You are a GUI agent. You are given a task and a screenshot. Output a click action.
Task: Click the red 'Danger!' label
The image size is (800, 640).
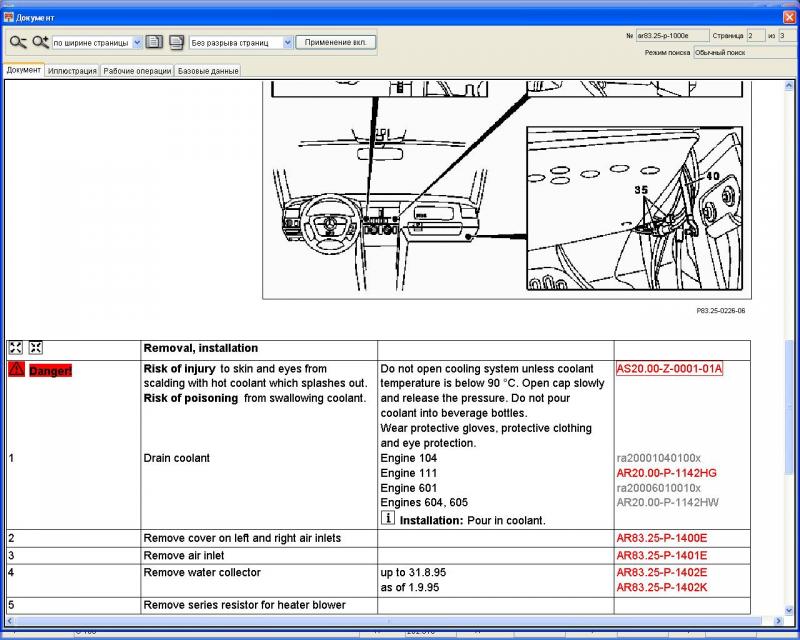tap(51, 371)
